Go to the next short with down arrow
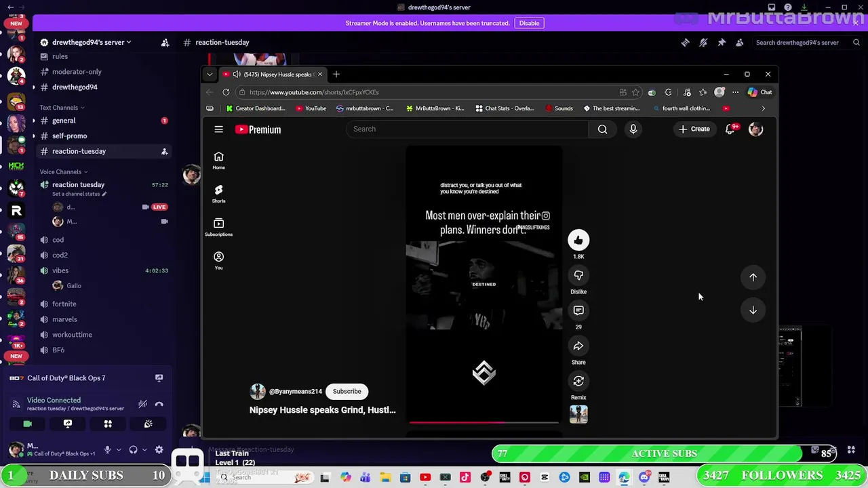868x488 pixels. [x=753, y=310]
